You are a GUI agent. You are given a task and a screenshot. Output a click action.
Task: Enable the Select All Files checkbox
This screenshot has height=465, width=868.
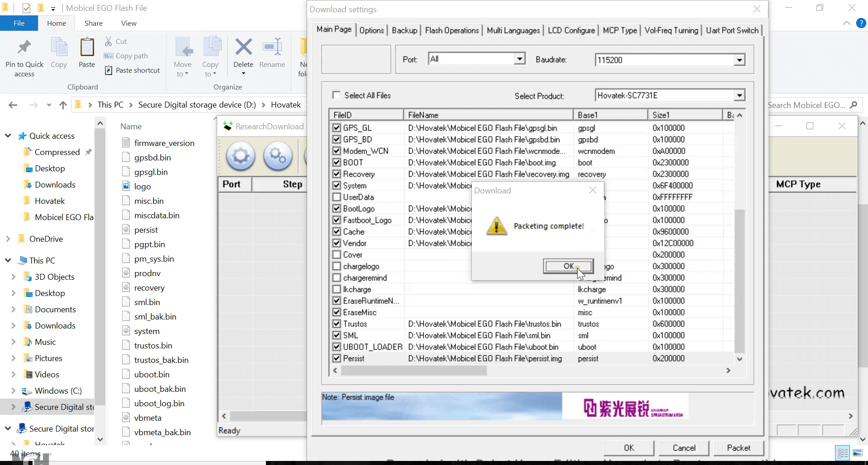point(336,95)
